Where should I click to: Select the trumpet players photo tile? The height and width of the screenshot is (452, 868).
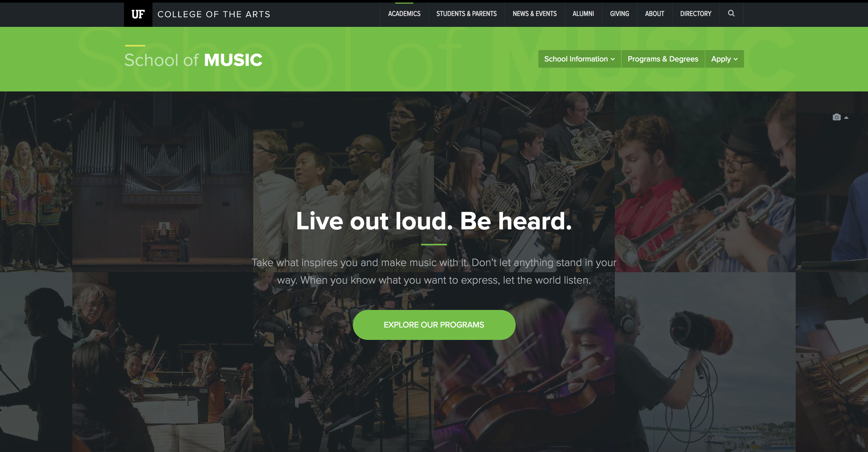[x=705, y=182]
